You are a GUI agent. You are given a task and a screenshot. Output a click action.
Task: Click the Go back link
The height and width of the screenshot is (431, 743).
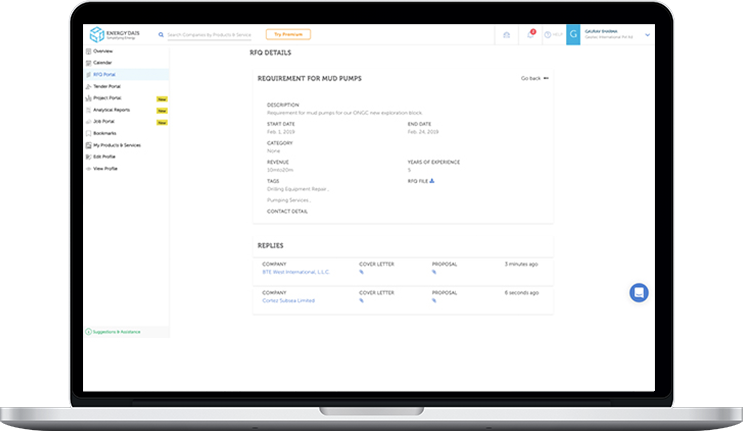535,78
